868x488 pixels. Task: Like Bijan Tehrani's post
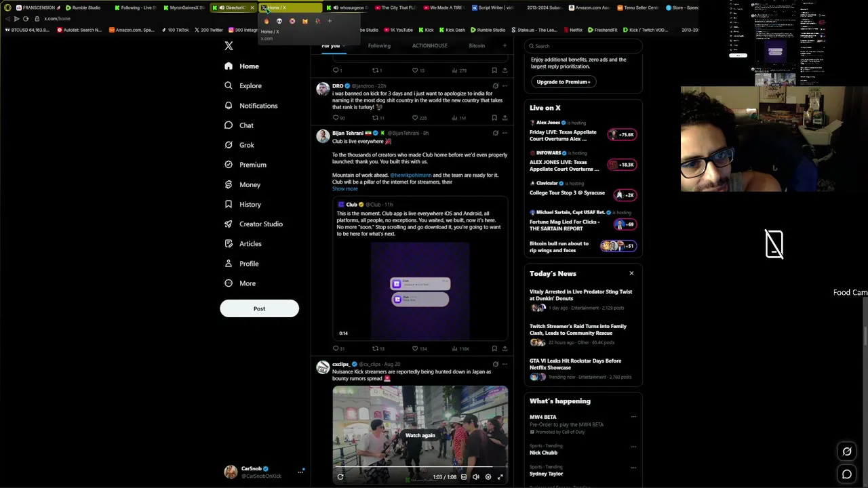pos(419,348)
